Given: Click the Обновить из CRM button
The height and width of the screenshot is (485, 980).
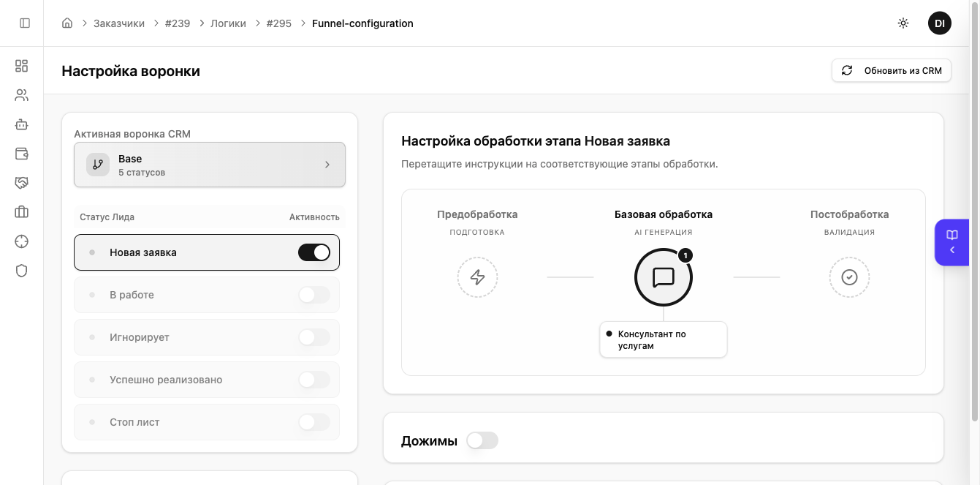Looking at the screenshot, I should (892, 71).
